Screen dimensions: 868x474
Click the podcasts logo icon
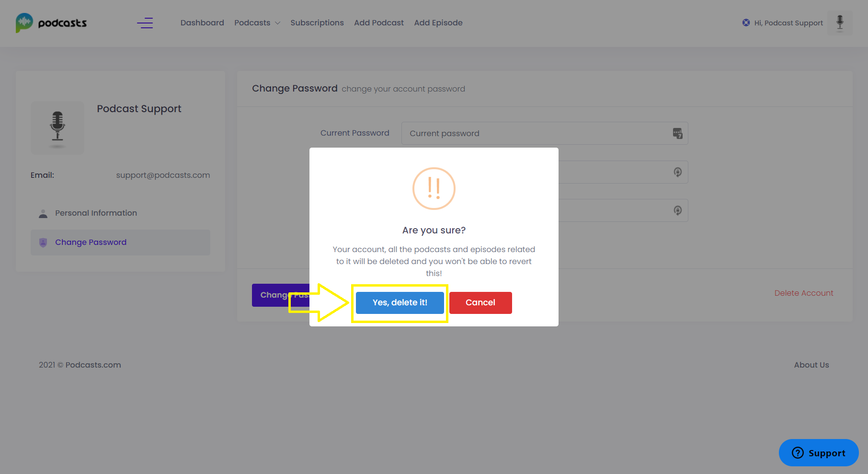pyautogui.click(x=24, y=23)
